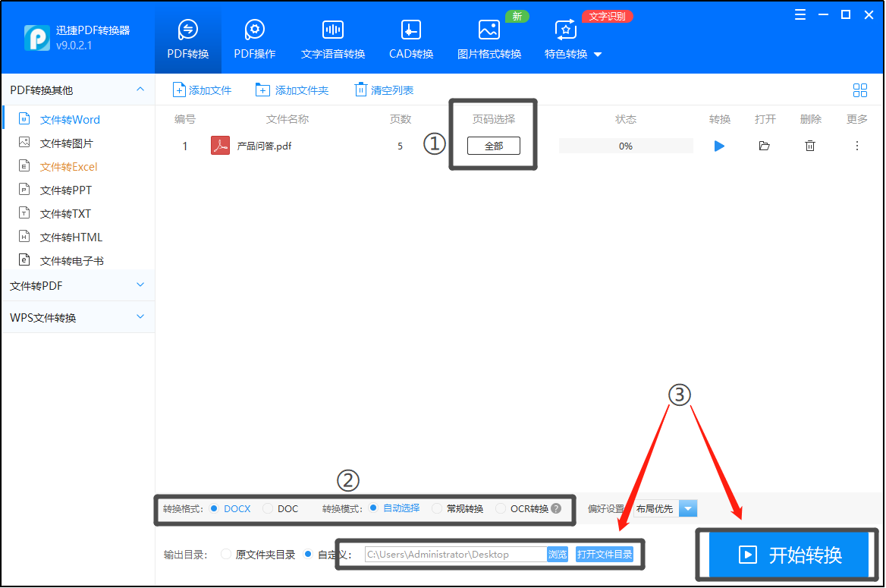The height and width of the screenshot is (588, 886).
Task: Open more options for 产品问答.pdf
Action: click(x=857, y=146)
